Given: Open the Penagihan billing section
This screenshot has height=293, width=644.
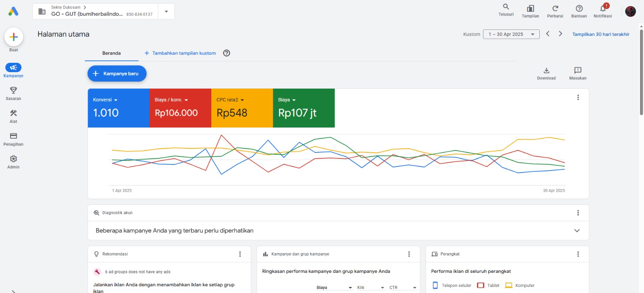Looking at the screenshot, I should (x=13, y=139).
